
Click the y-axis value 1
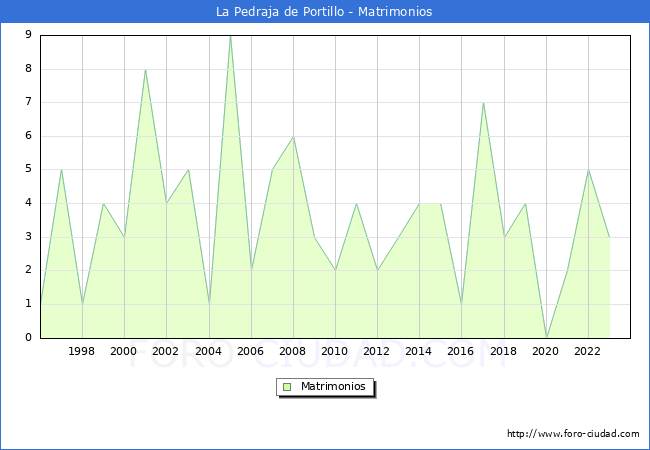[x=28, y=304]
